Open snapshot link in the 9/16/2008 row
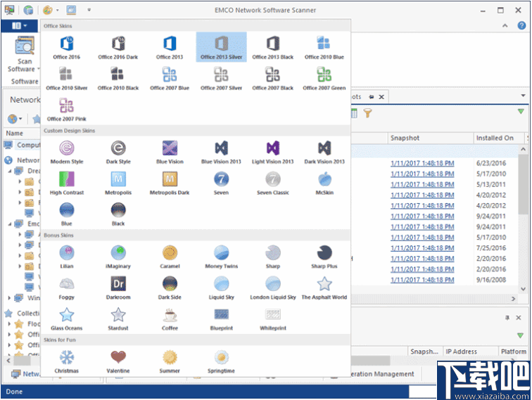The image size is (532, 400). click(x=422, y=280)
